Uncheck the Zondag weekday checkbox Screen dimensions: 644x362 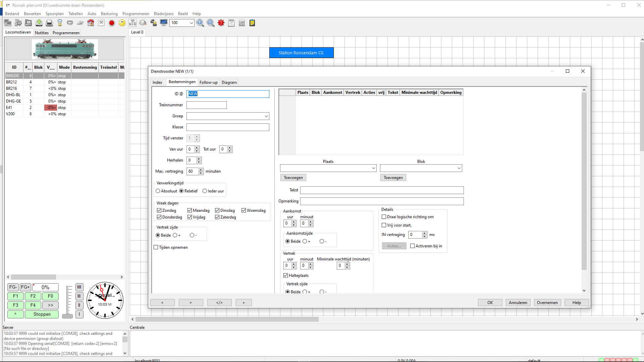(x=159, y=210)
